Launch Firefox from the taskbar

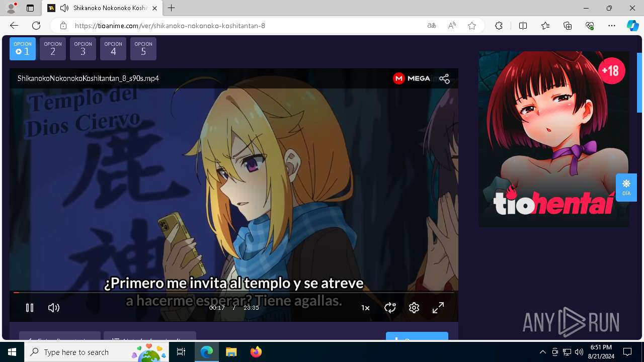(x=256, y=352)
